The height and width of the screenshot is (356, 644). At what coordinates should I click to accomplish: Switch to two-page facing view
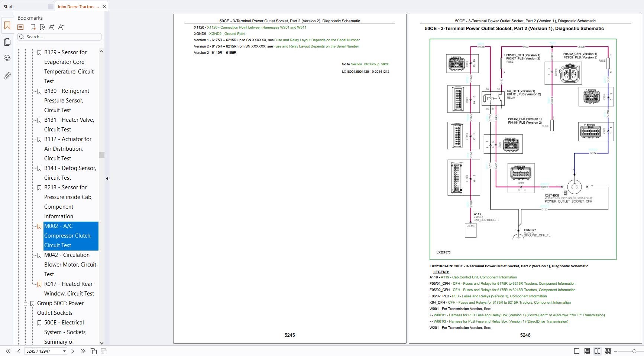[598, 351]
